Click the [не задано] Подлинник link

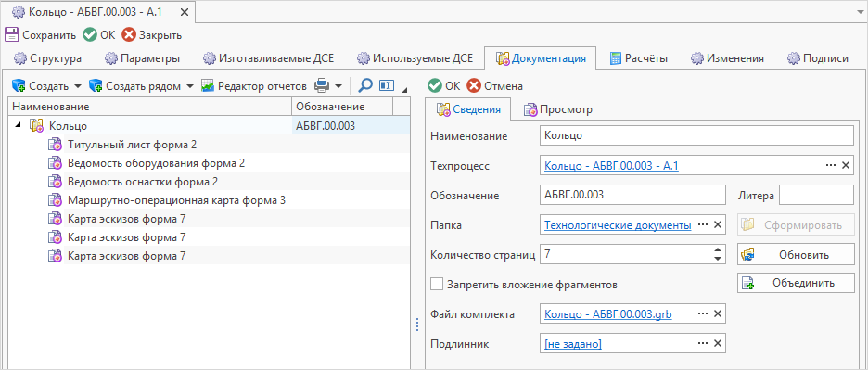click(573, 344)
